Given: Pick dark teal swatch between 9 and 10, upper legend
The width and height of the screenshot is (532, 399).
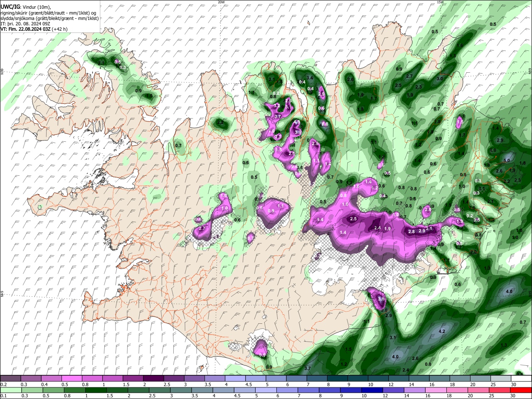Looking at the screenshot, I should point(358,378).
